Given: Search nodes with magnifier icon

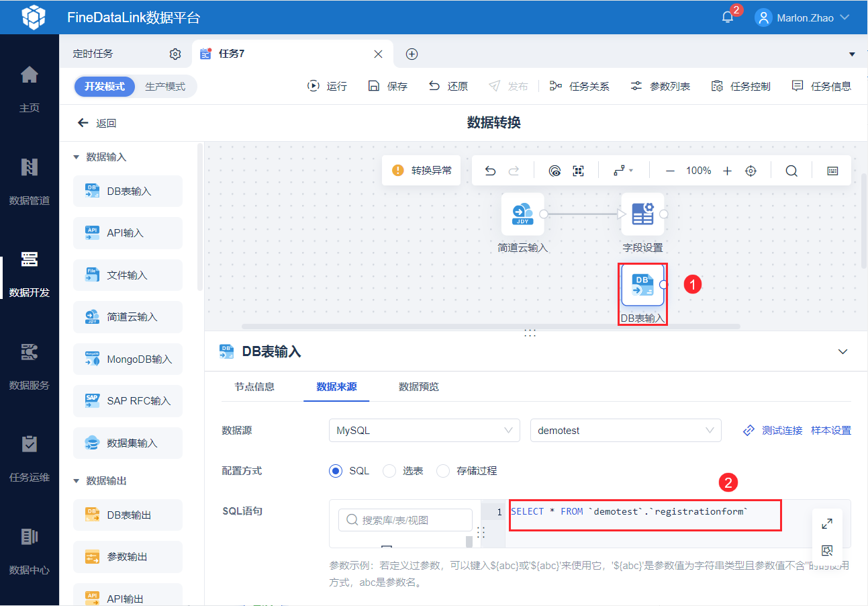Looking at the screenshot, I should coord(791,171).
